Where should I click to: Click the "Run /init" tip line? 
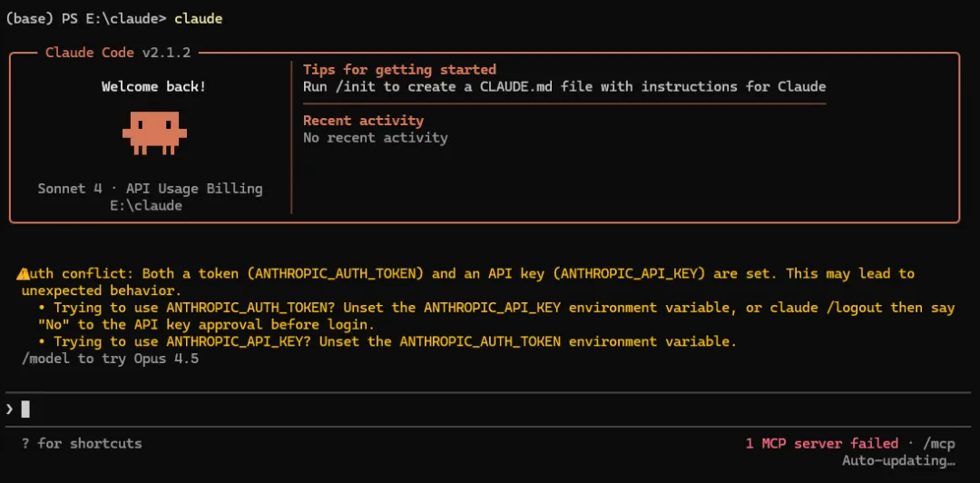coord(563,87)
